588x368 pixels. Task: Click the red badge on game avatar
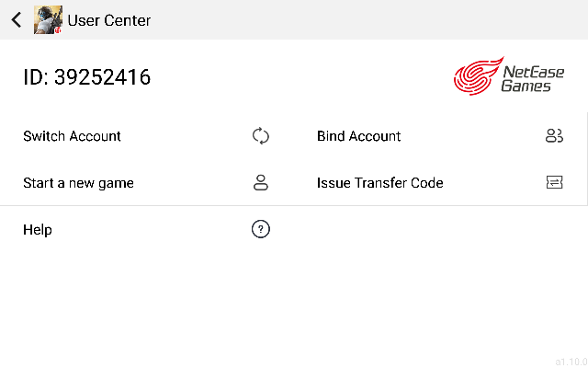[58, 30]
